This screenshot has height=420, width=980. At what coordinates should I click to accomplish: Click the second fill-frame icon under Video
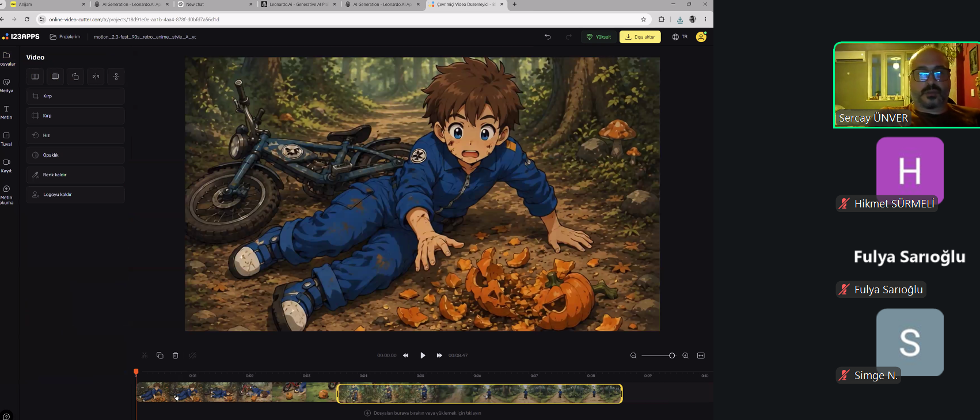point(55,77)
